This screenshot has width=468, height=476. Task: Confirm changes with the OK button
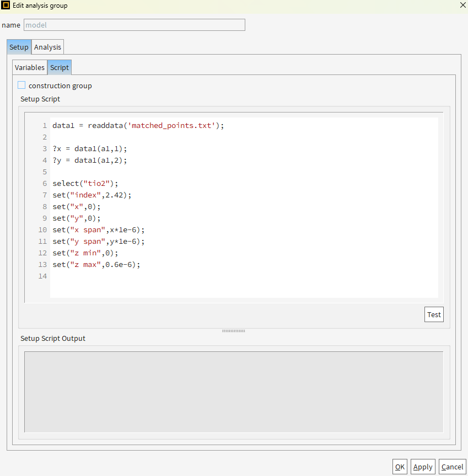(x=400, y=467)
